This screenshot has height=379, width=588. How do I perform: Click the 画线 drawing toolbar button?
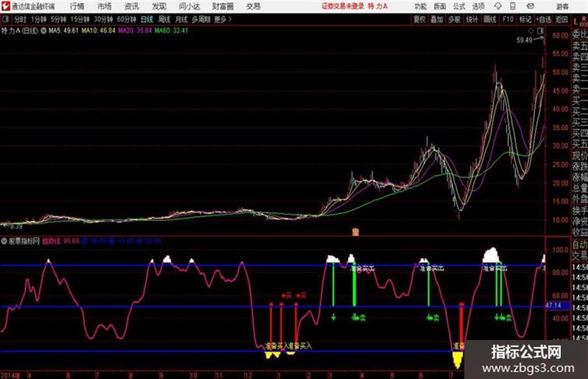coord(490,19)
